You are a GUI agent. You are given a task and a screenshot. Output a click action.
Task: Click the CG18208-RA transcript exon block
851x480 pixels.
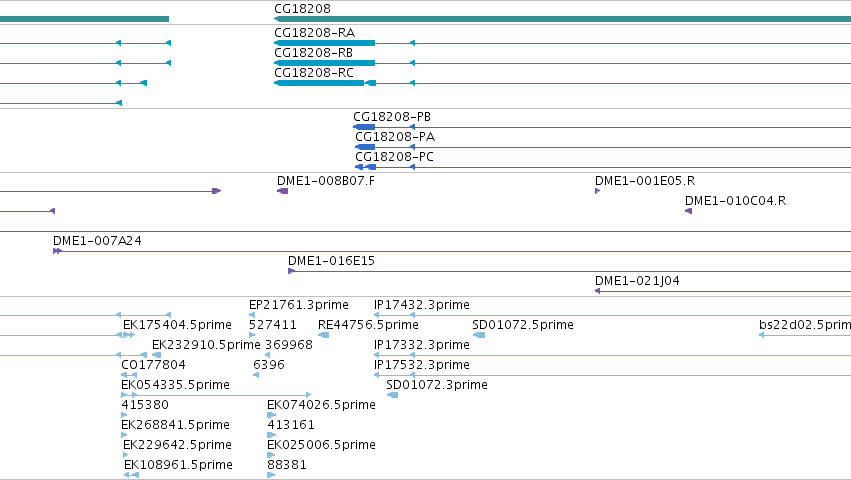click(x=325, y=43)
